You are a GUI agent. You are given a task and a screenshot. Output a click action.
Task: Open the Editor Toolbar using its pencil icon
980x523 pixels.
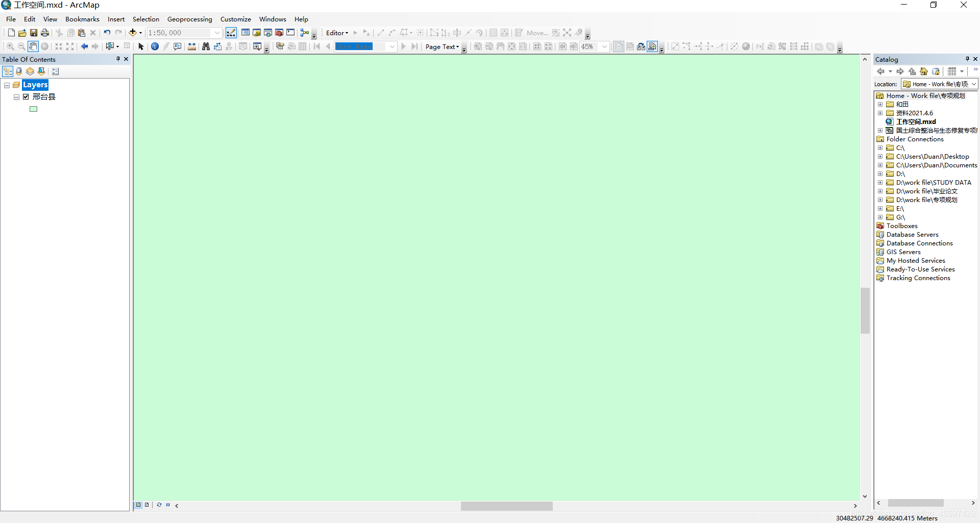(x=231, y=33)
